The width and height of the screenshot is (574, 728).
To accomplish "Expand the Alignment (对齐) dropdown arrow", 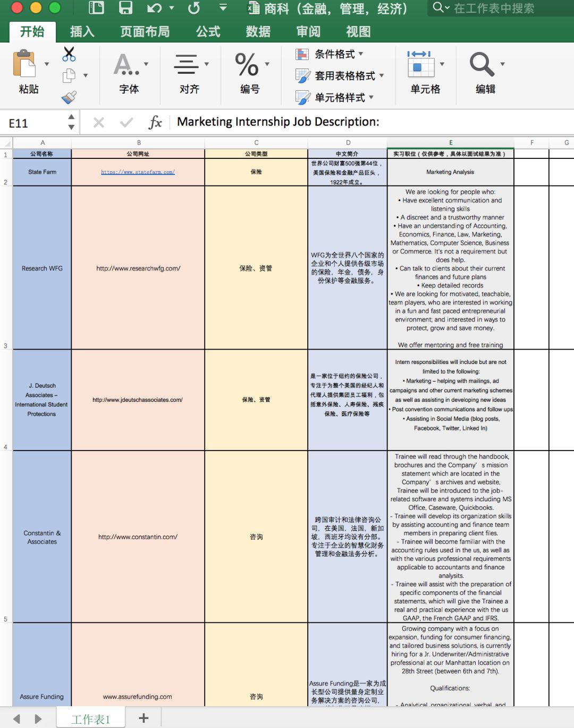I will point(207,64).
